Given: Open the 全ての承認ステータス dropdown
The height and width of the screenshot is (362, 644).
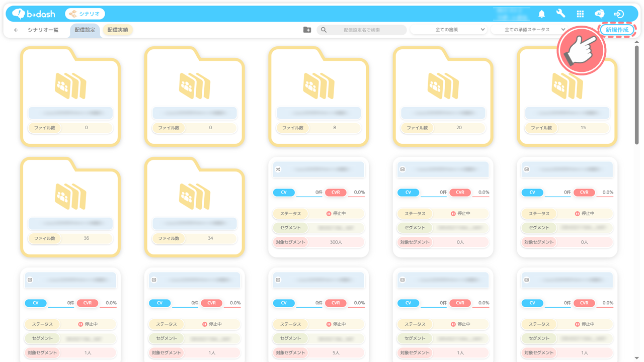Looking at the screenshot, I should (x=530, y=30).
